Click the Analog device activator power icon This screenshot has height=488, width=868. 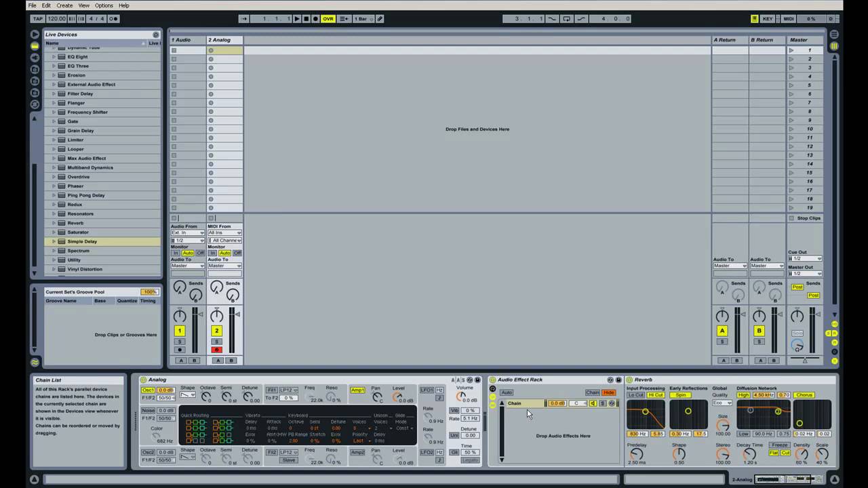[x=143, y=380]
